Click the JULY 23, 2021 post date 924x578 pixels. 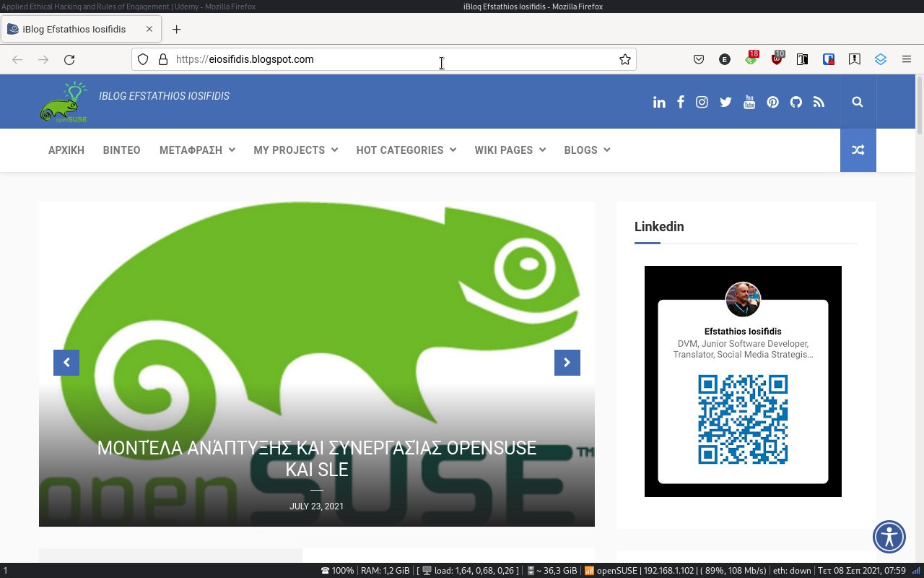tap(316, 506)
